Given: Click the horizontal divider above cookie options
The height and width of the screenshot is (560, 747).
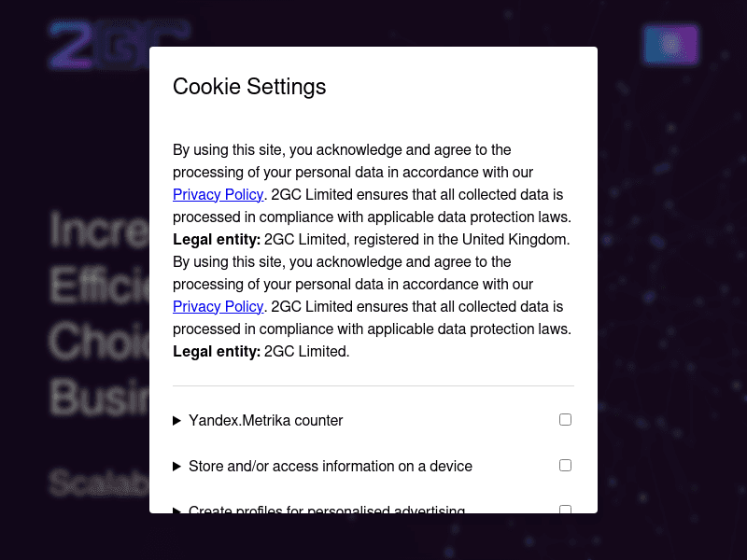Looking at the screenshot, I should point(373,385).
